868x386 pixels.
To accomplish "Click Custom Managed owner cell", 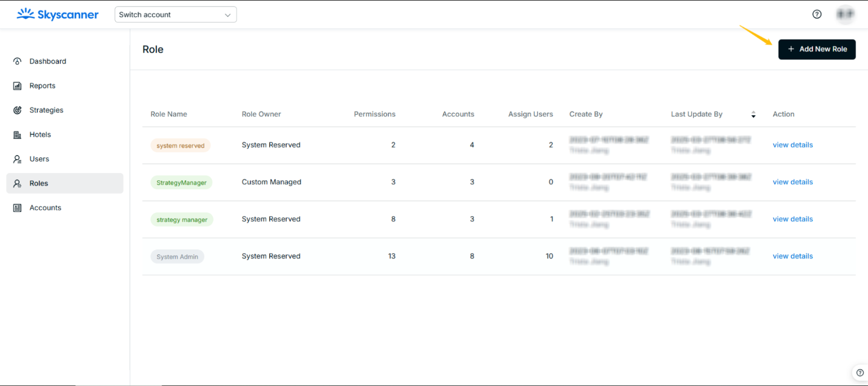I will click(x=271, y=182).
